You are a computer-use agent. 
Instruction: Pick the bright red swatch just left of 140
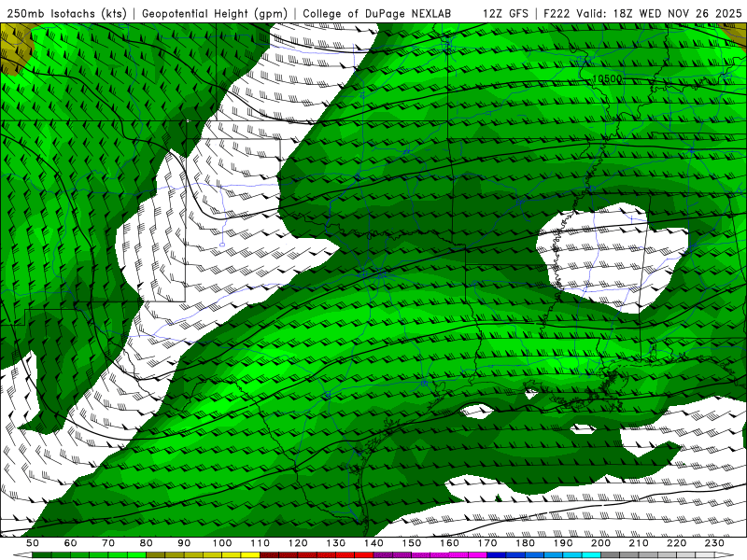[x=364, y=555]
